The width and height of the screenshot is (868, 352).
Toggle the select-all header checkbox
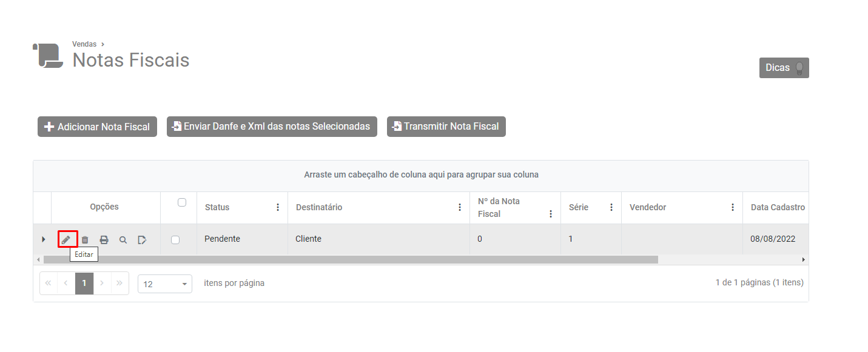pos(182,202)
